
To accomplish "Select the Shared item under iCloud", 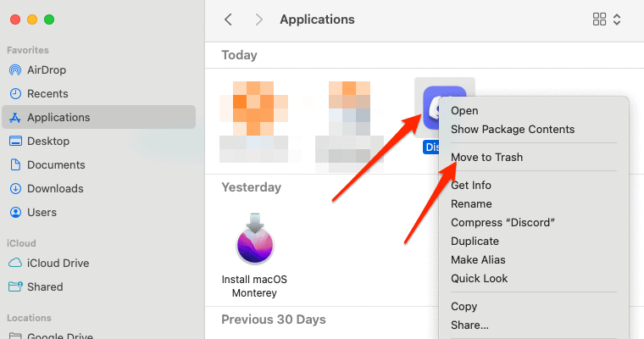I will pos(44,287).
